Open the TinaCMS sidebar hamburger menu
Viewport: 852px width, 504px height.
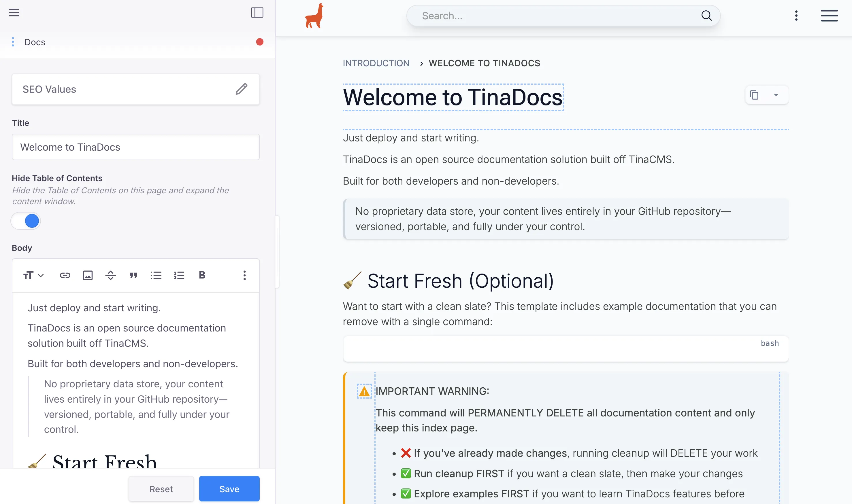coord(14,13)
